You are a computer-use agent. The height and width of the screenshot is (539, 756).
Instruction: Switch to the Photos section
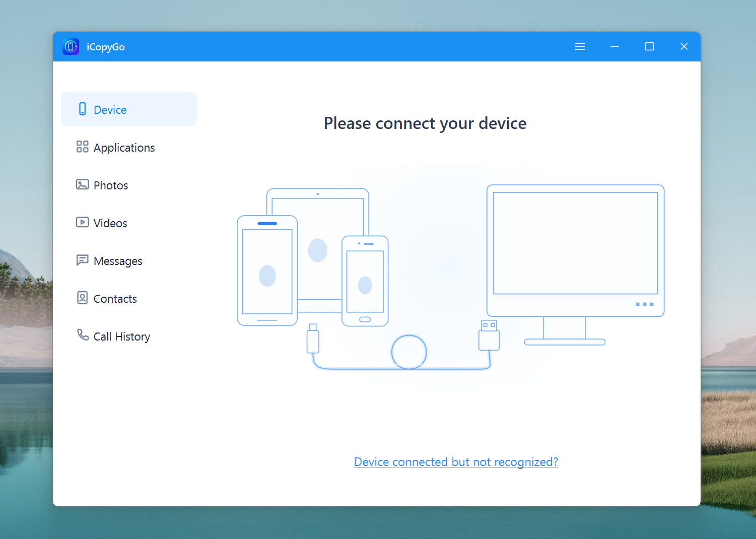(x=111, y=185)
